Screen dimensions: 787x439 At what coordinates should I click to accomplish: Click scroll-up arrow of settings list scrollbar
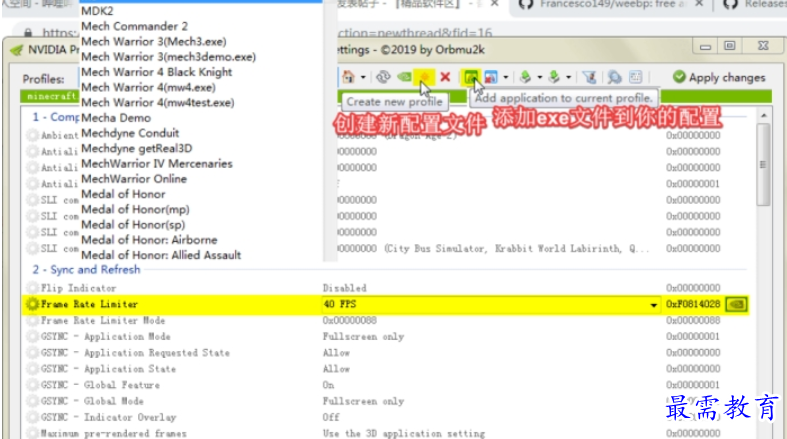[x=763, y=115]
